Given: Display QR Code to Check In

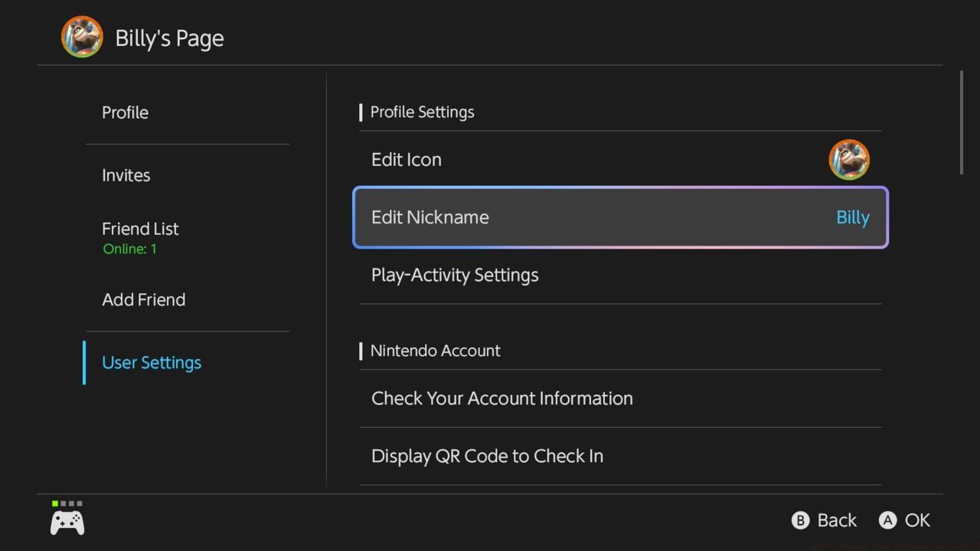Looking at the screenshot, I should pyautogui.click(x=487, y=455).
